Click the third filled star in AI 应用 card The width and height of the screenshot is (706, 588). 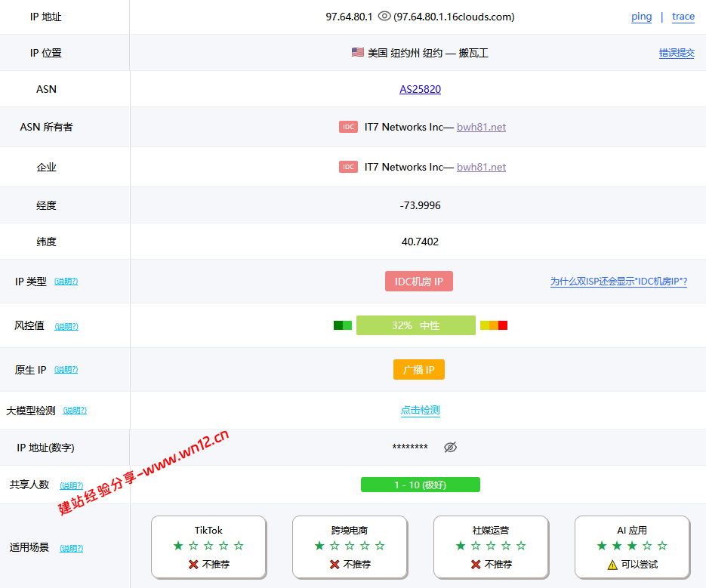coord(632,546)
